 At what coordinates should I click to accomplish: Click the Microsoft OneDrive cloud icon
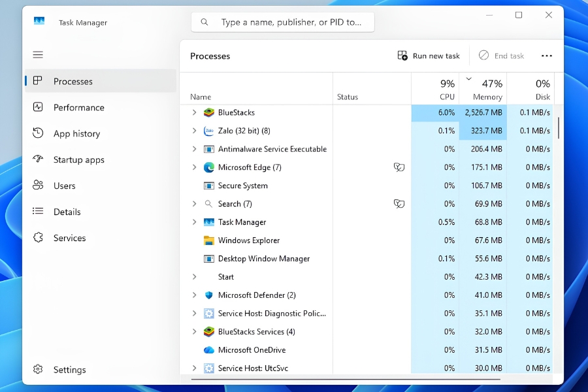(x=209, y=350)
